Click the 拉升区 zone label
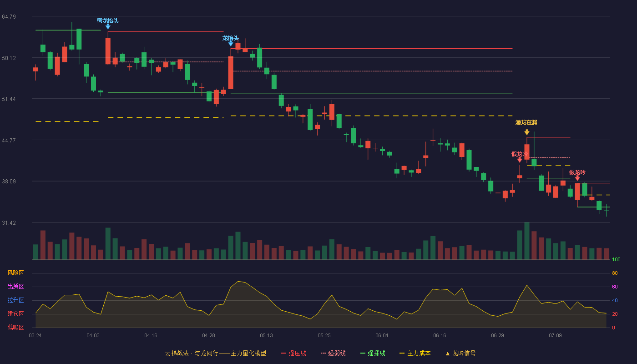Screen dimensions: 637x364 click(x=15, y=300)
